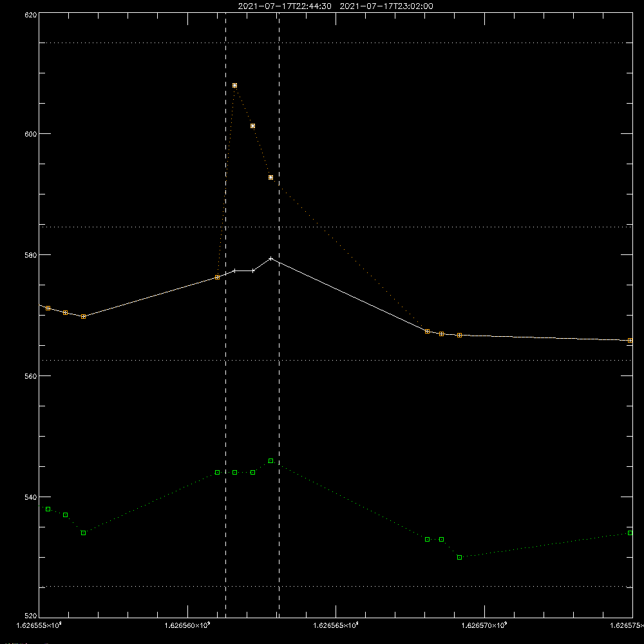Click the 620 y-axis label
This screenshot has height=644, width=644.
(x=31, y=15)
